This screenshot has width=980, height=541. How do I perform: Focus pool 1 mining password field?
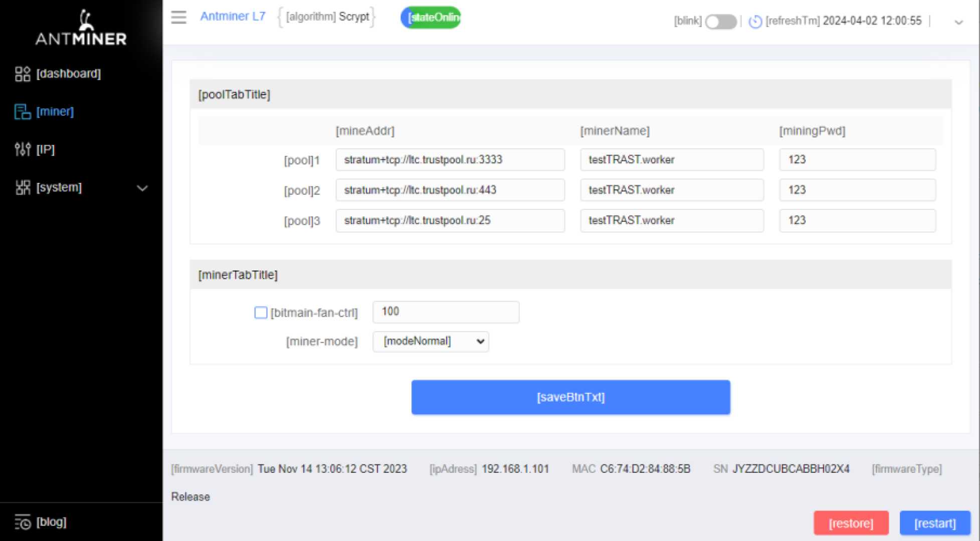(857, 160)
